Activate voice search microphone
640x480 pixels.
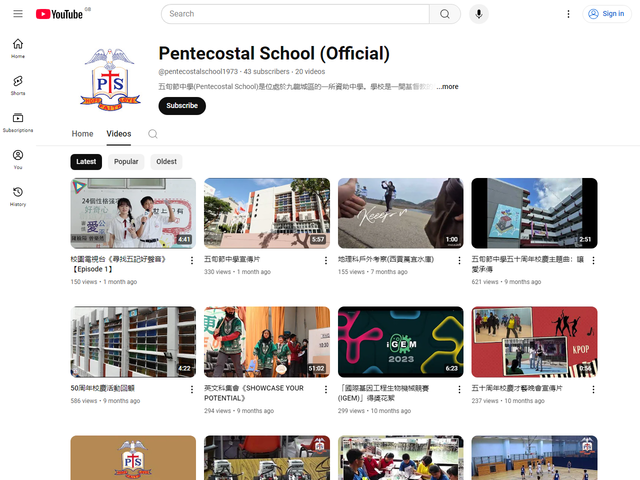click(479, 14)
